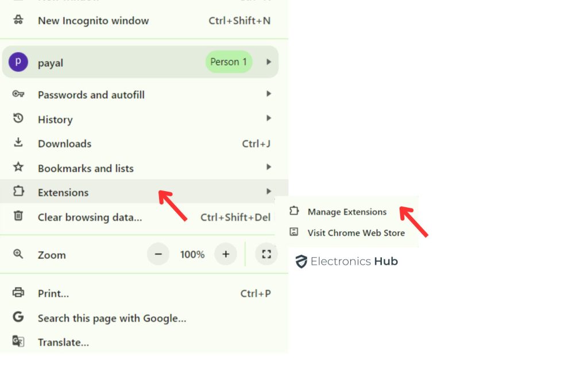Click the Translate icon

click(x=18, y=341)
